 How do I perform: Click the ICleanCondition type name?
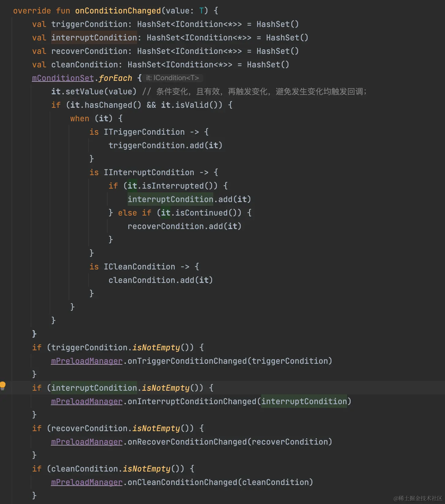click(x=140, y=267)
